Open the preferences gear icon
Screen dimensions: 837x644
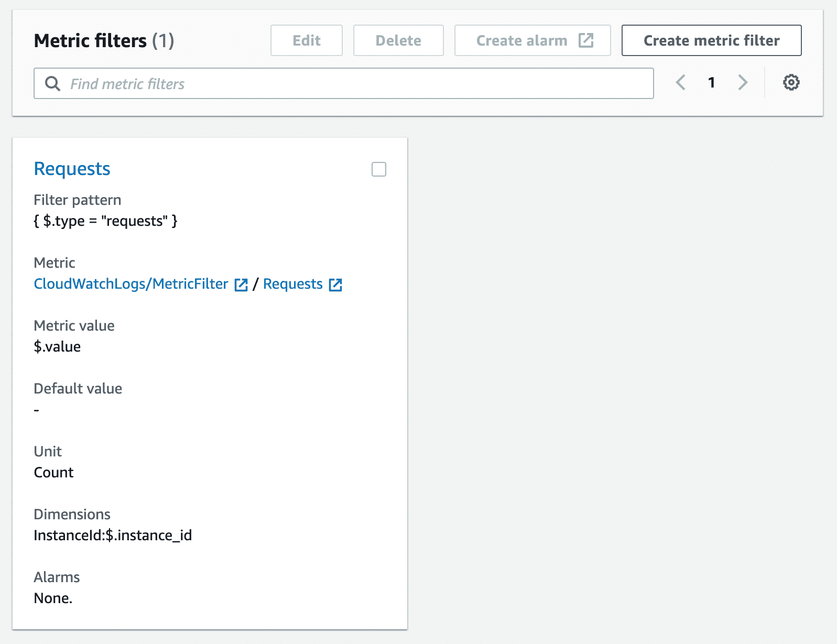click(791, 82)
